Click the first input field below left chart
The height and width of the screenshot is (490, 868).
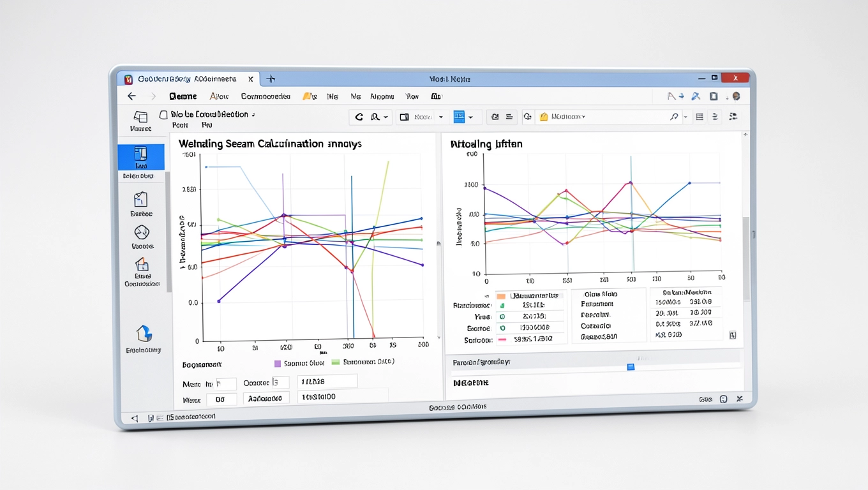(226, 384)
